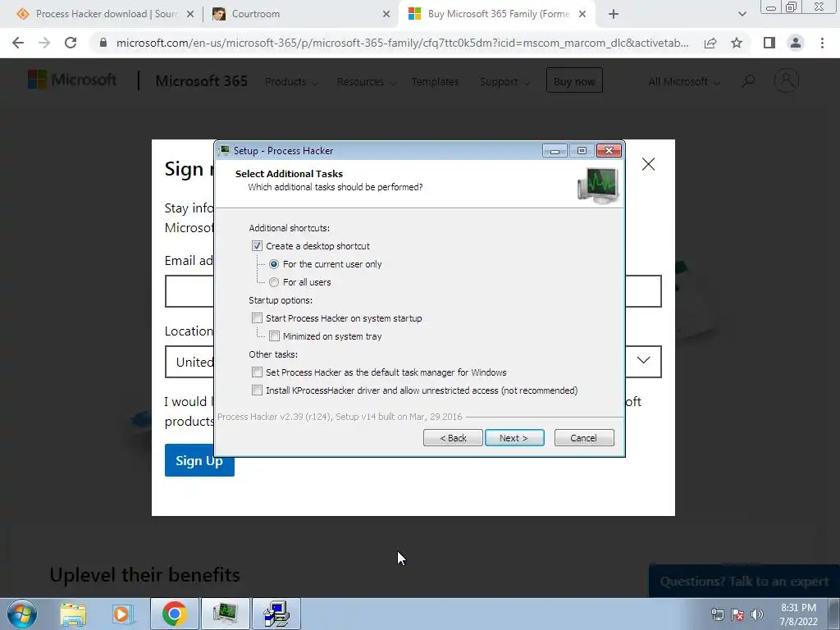Restore the setup window size
The height and width of the screenshot is (630, 840).
click(582, 151)
